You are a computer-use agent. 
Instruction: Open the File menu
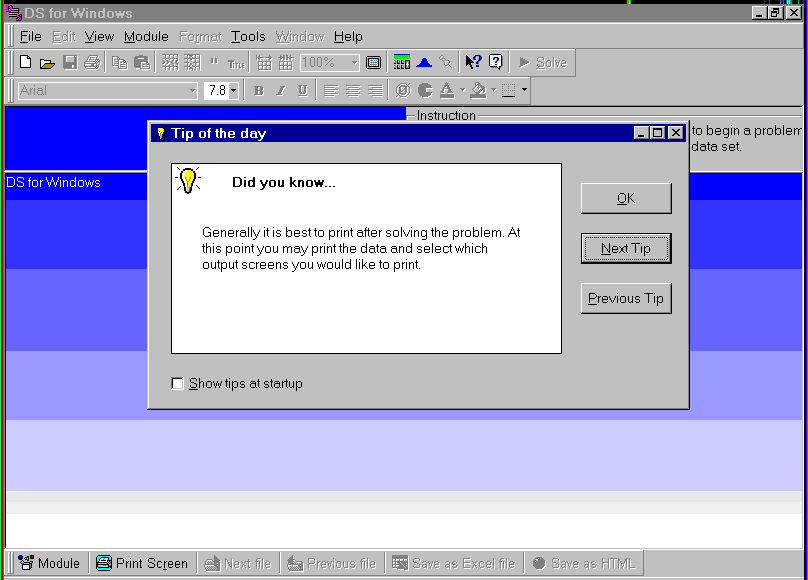30,37
